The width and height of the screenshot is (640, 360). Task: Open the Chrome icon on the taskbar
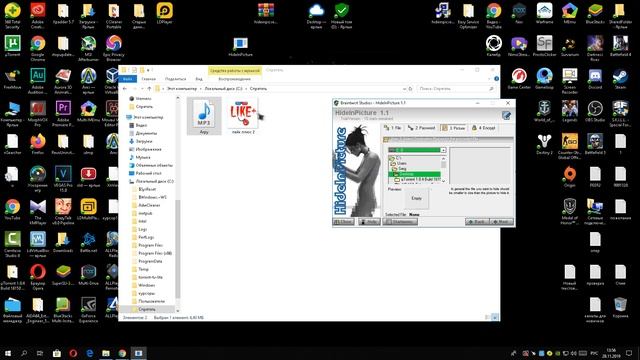(x=122, y=353)
